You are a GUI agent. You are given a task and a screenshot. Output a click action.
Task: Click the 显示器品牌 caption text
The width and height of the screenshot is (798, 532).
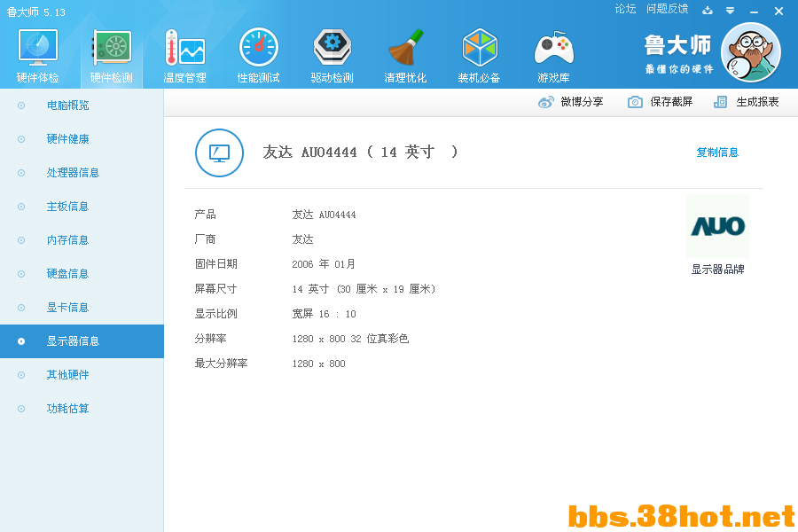[717, 270]
